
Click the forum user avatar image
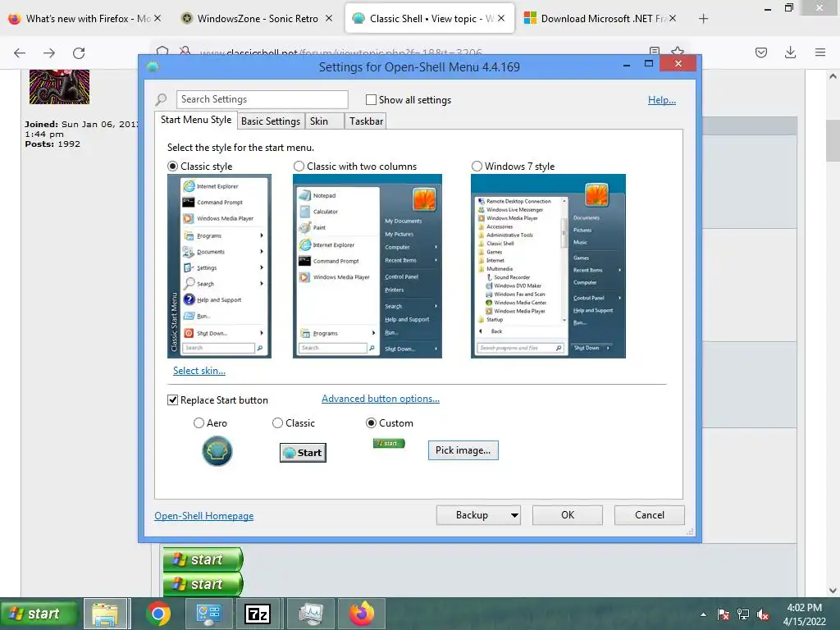(x=59, y=86)
